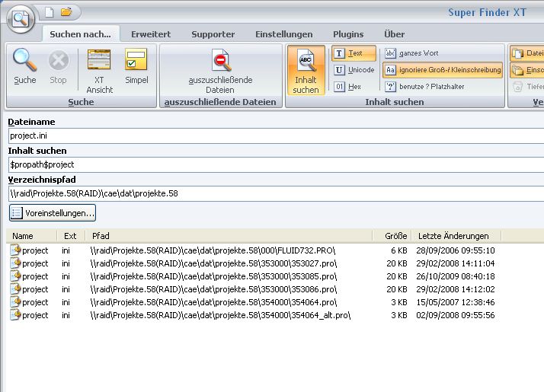
Task: Click file icon of 353086.pro result row
Action: click(x=15, y=288)
